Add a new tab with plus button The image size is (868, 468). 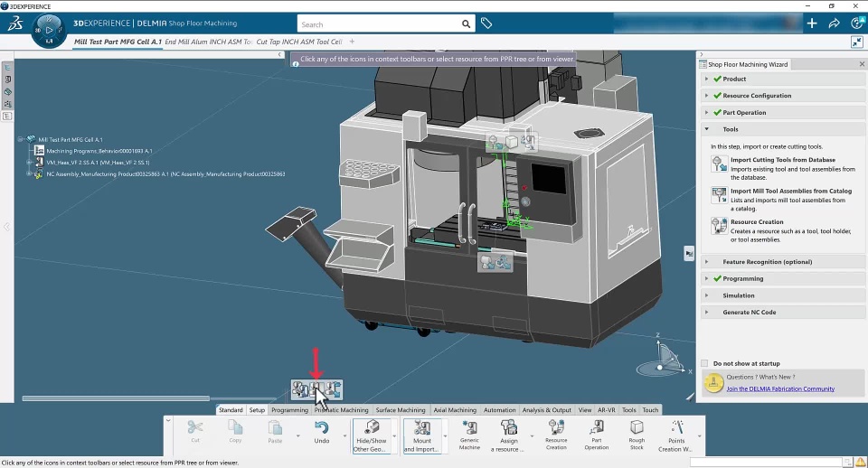[x=352, y=42]
